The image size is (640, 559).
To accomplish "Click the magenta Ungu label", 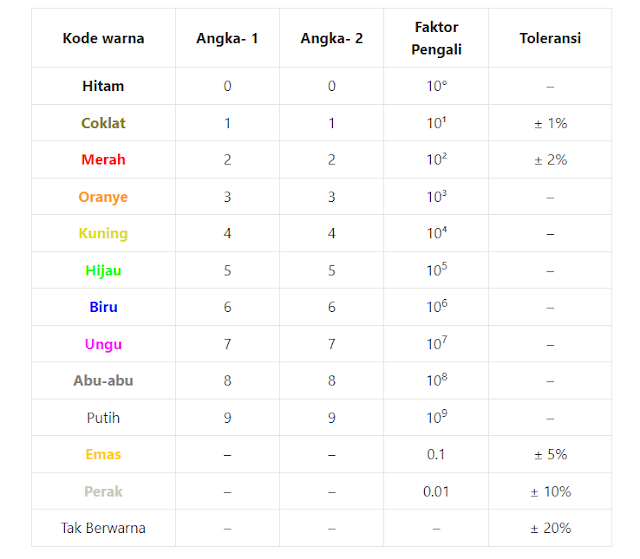I will 103,345.
